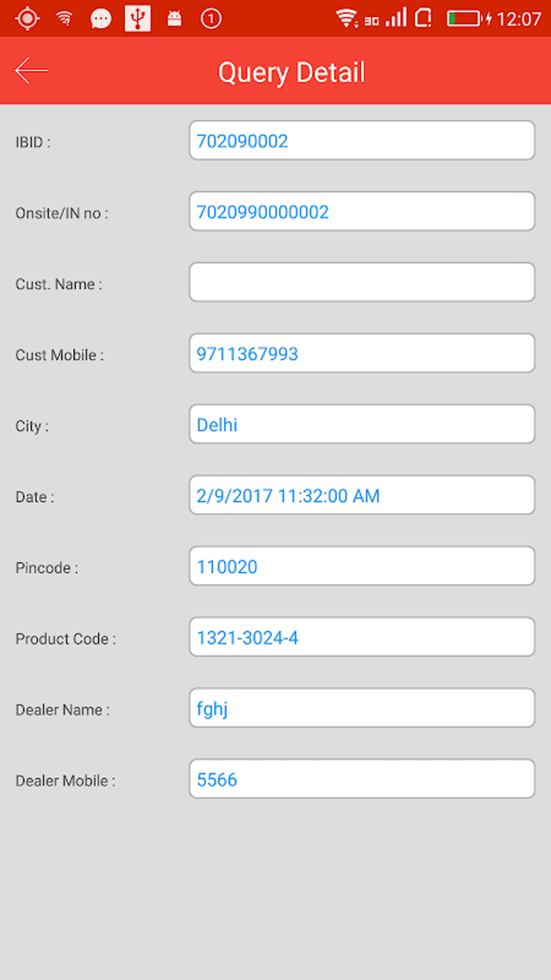The image size is (551, 980).
Task: Tap the Onsite/IN no input field
Action: pyautogui.click(x=361, y=211)
